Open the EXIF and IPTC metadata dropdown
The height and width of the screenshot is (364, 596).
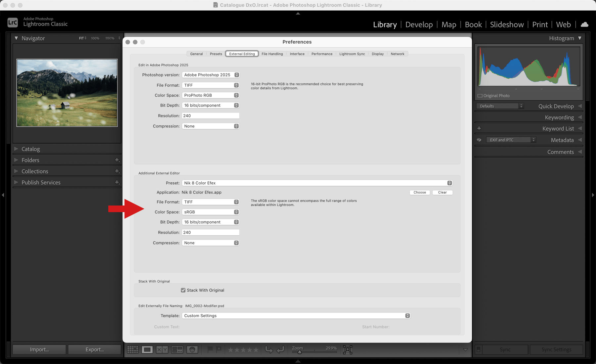(511, 140)
